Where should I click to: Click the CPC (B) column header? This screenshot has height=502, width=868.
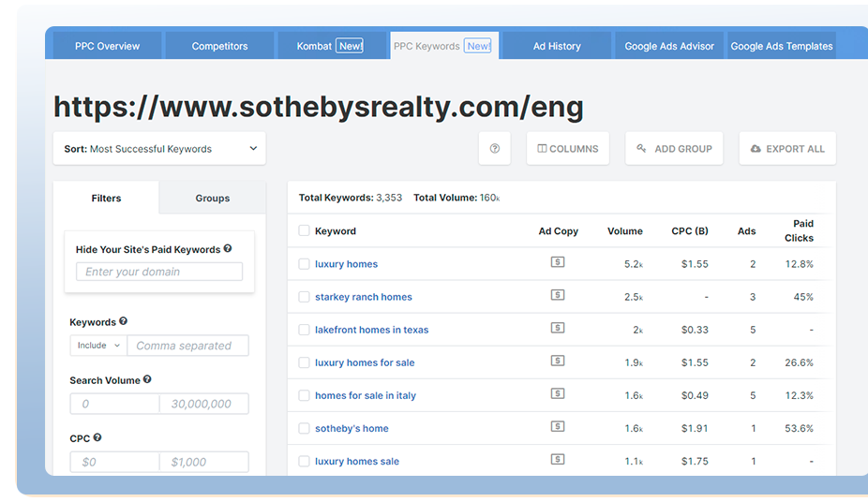tap(690, 231)
